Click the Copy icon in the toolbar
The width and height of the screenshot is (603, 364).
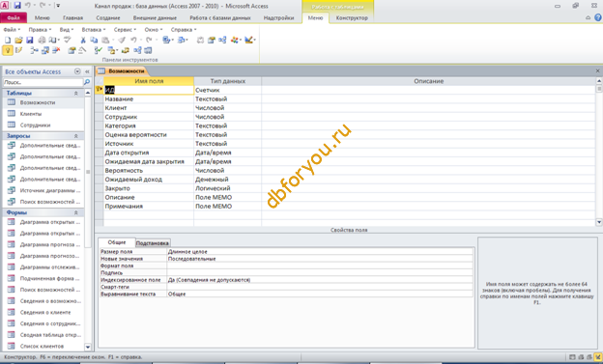(94, 40)
